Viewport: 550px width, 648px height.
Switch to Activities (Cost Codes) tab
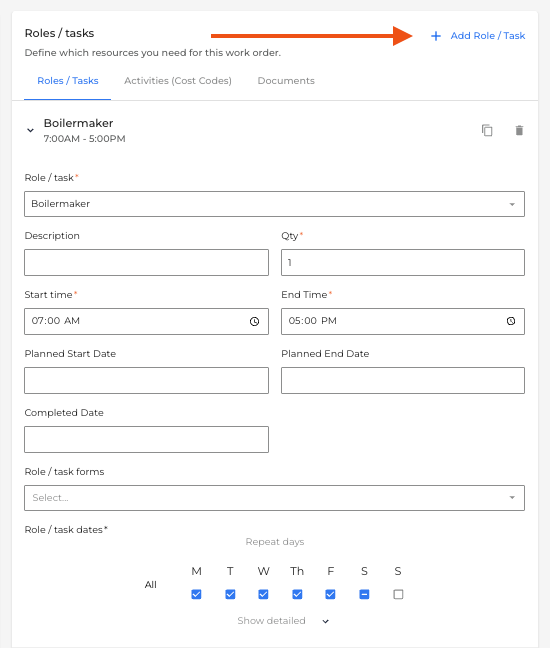[178, 81]
